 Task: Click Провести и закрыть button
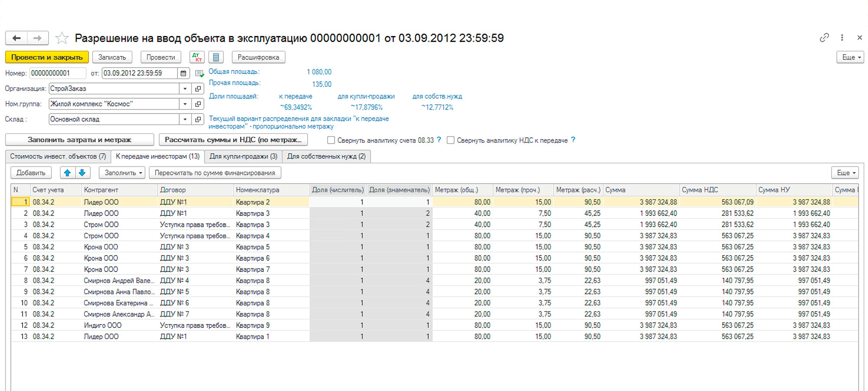tap(47, 57)
